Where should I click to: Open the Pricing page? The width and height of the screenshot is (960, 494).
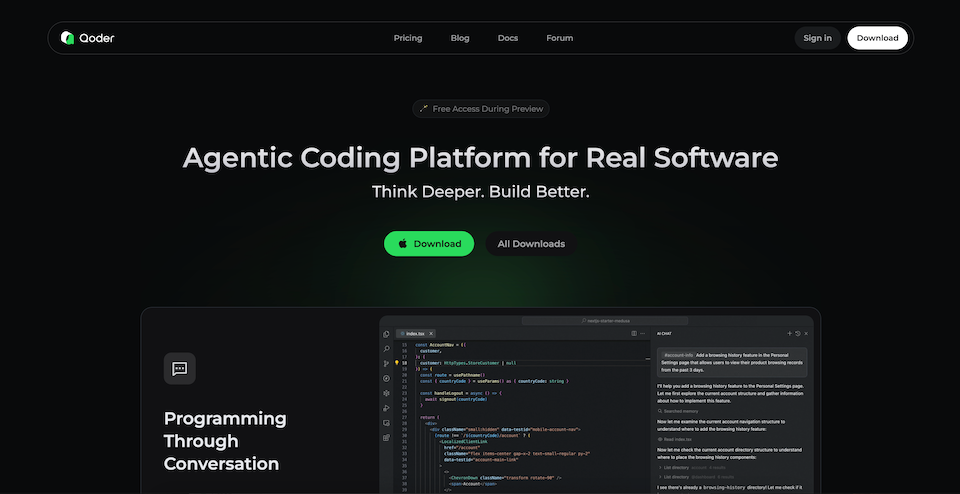tap(408, 38)
